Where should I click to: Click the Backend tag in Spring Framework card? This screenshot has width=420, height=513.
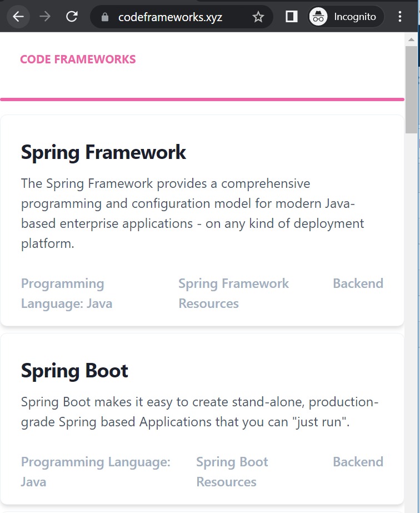click(358, 283)
